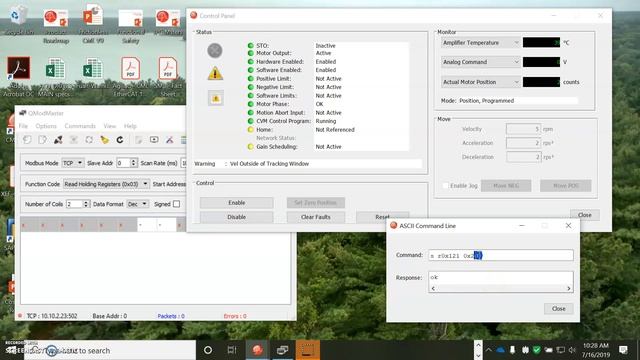
Task: Open the Help menu in QModMaster
Action: click(x=130, y=126)
